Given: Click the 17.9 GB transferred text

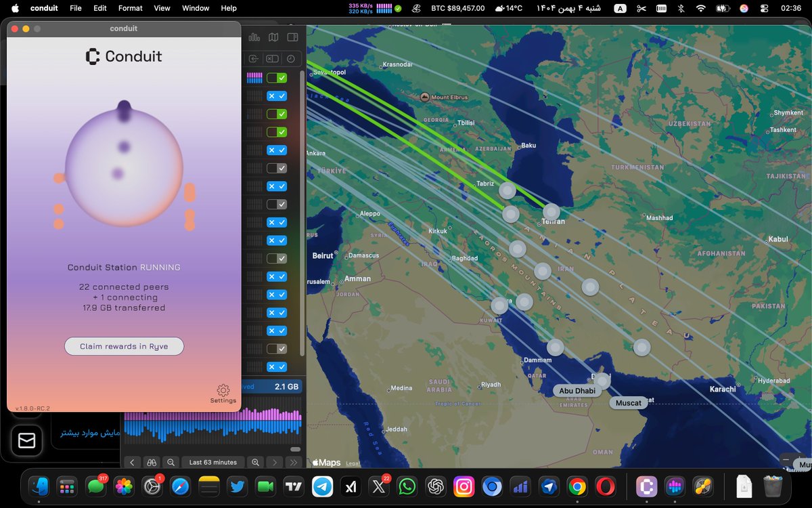Looking at the screenshot, I should 124,308.
